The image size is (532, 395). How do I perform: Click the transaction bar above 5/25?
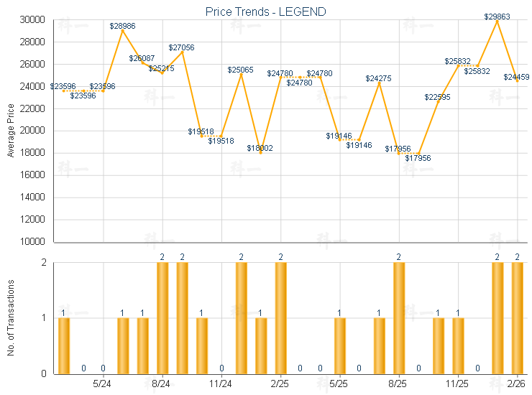pyautogui.click(x=339, y=345)
